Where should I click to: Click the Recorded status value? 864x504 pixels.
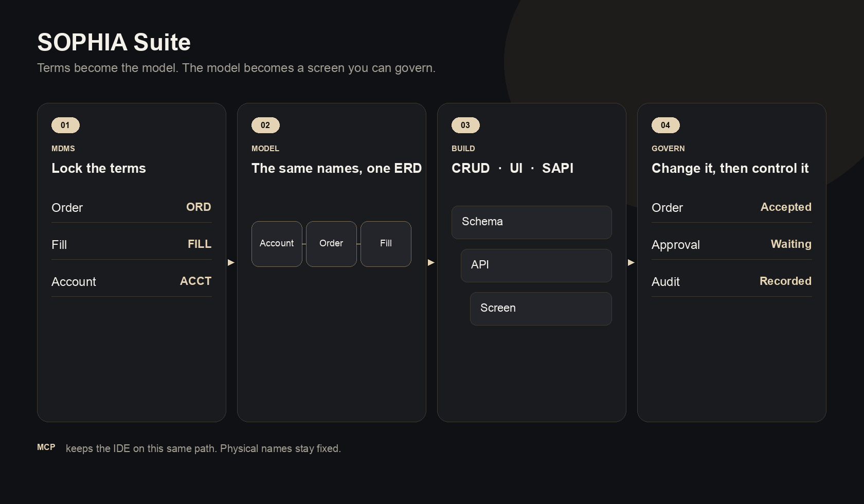785,281
